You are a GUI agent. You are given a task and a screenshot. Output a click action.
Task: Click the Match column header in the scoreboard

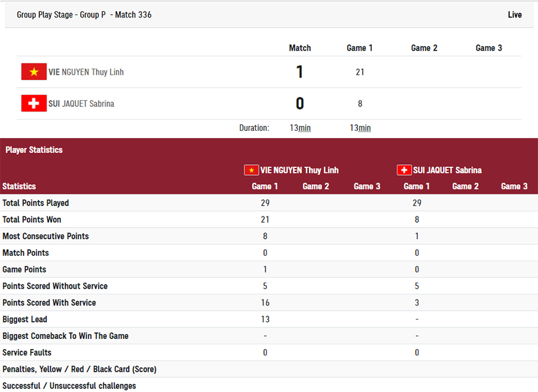[300, 48]
